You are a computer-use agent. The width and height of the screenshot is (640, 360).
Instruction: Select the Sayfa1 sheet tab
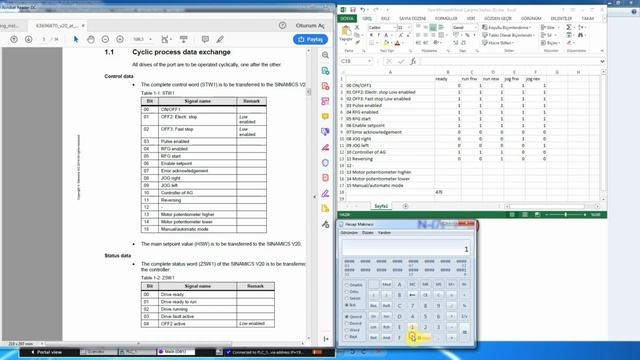click(x=381, y=206)
